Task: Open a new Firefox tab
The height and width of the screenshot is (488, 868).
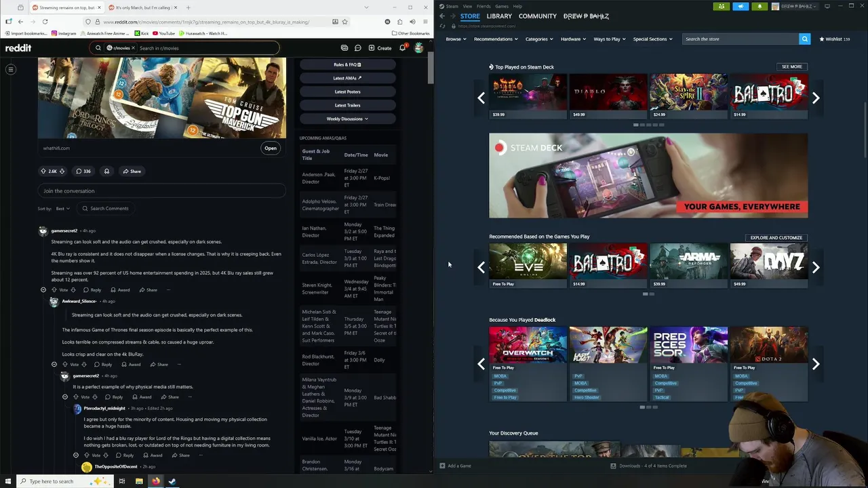Action: [188, 7]
